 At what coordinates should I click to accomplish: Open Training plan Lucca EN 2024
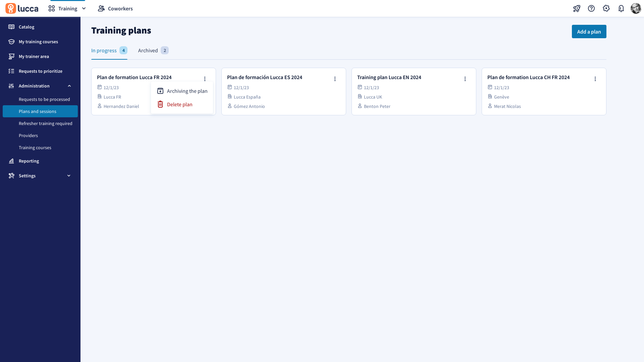[389, 77]
